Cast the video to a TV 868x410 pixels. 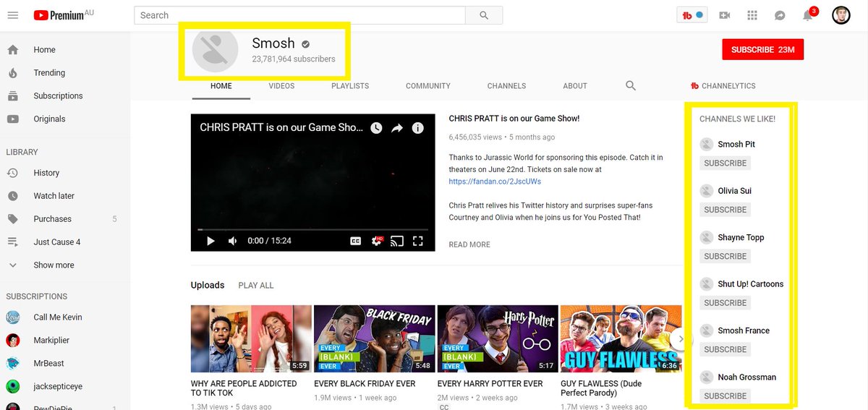point(396,241)
